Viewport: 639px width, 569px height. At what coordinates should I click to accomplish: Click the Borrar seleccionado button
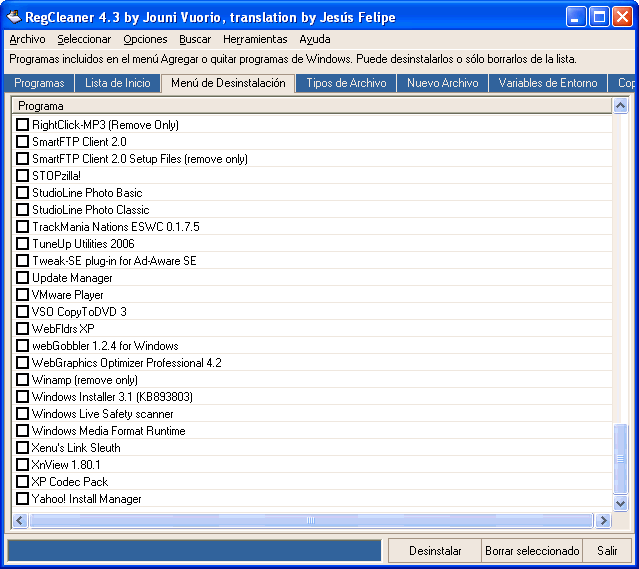(532, 551)
